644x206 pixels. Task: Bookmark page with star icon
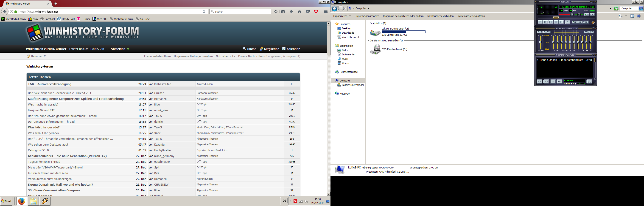click(276, 11)
